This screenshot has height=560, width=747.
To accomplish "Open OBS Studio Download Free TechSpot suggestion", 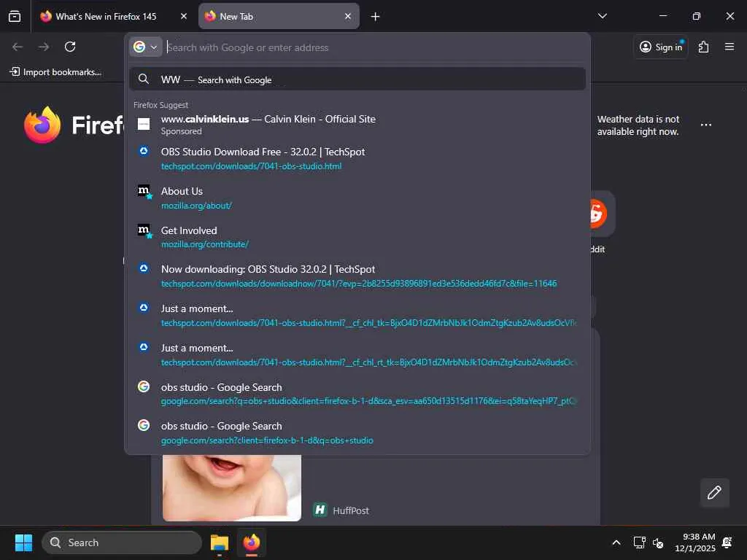I will [x=357, y=158].
